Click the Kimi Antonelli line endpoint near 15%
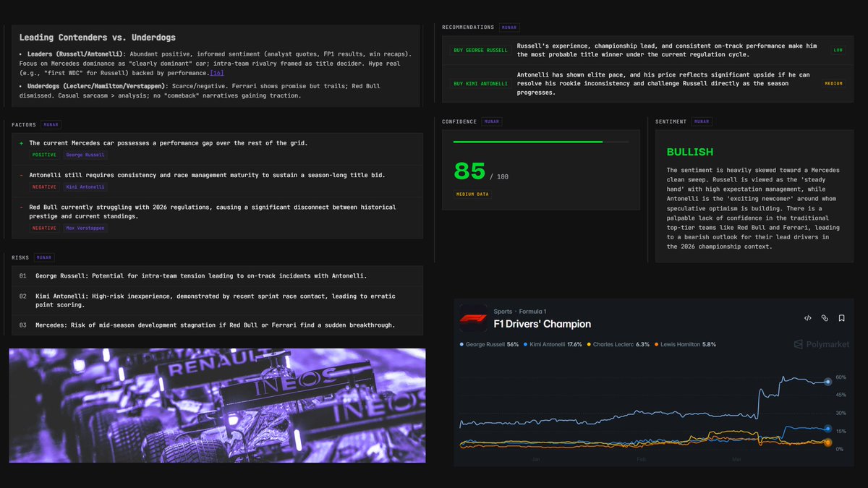 coord(828,429)
